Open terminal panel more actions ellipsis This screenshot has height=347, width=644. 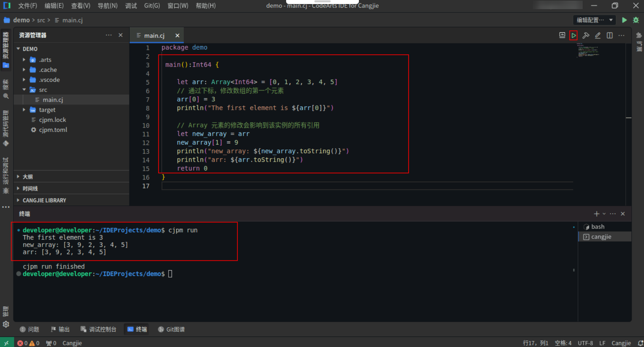point(613,214)
